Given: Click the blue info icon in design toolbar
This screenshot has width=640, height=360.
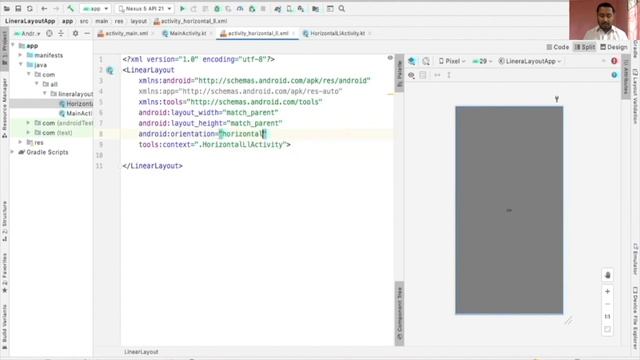Looking at the screenshot, I should tap(614, 75).
